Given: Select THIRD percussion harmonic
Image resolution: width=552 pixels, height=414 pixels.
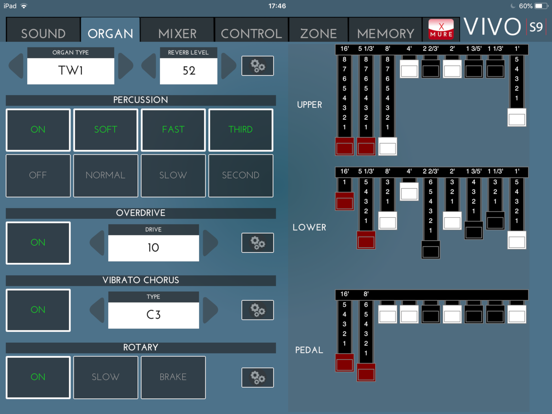Looking at the screenshot, I should tap(241, 130).
